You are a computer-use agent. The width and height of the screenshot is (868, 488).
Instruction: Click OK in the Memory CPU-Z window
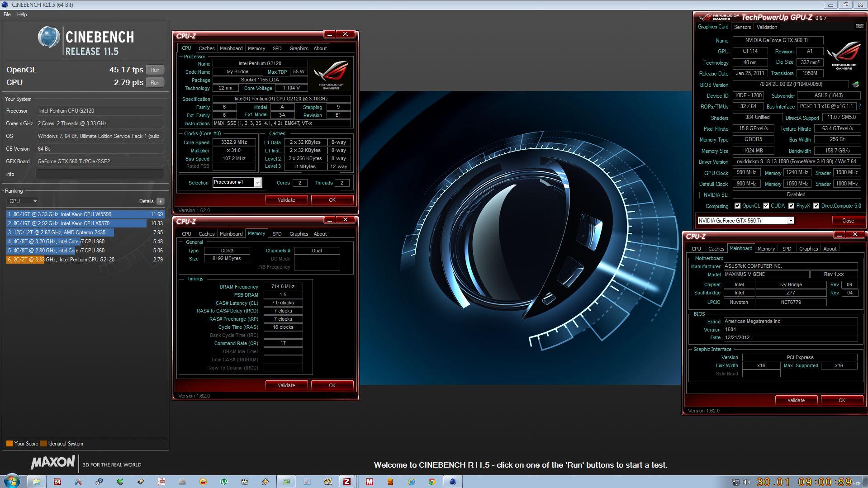332,385
